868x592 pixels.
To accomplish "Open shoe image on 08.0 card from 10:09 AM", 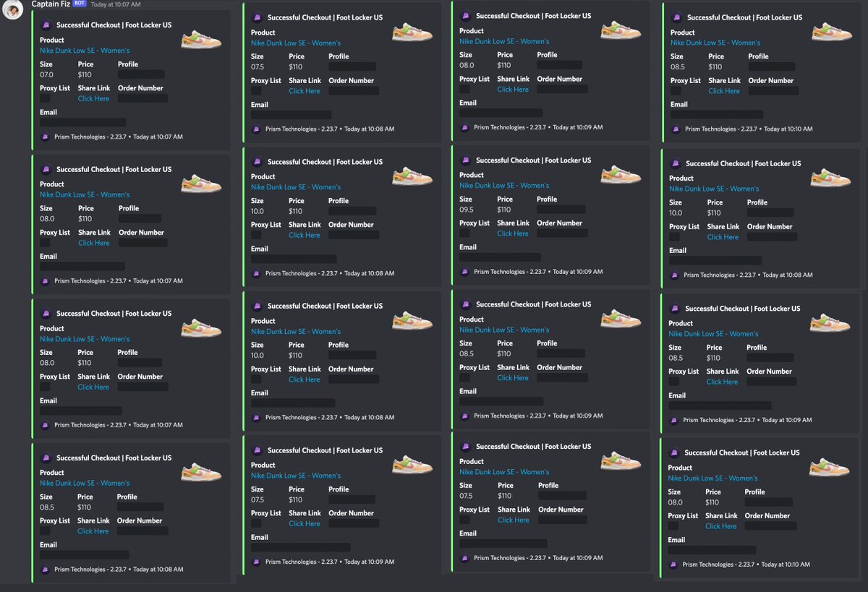I will (x=621, y=30).
